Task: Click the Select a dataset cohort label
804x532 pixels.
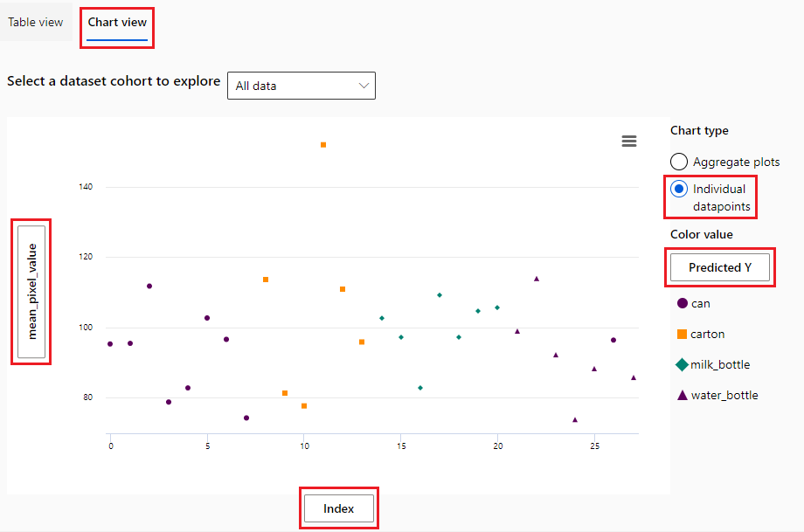Action: pyautogui.click(x=114, y=81)
